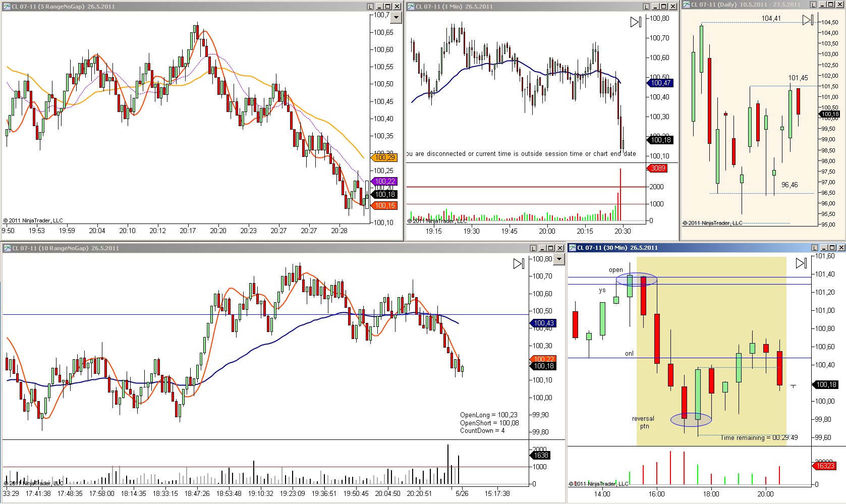Maximize the 1 Min chart window
This screenshot has width=846, height=504.
pos(663,7)
